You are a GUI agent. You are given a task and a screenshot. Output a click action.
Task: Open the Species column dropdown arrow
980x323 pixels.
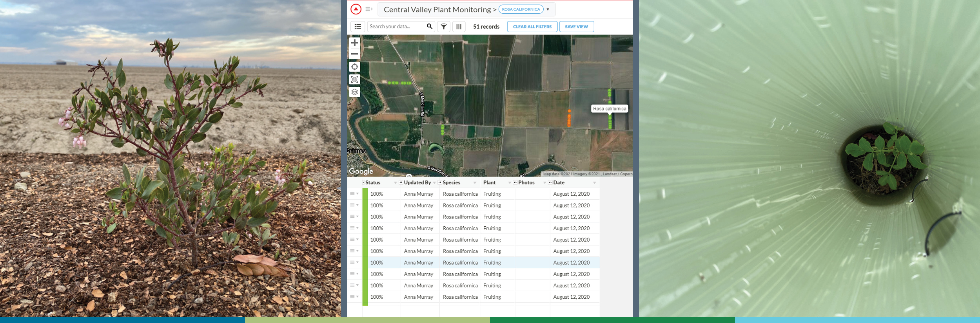pos(475,183)
